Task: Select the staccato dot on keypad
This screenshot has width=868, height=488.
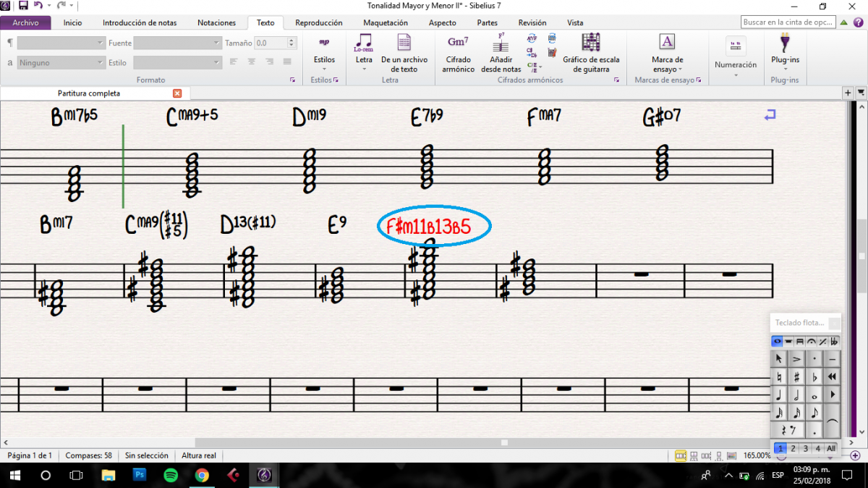Action: coord(815,358)
